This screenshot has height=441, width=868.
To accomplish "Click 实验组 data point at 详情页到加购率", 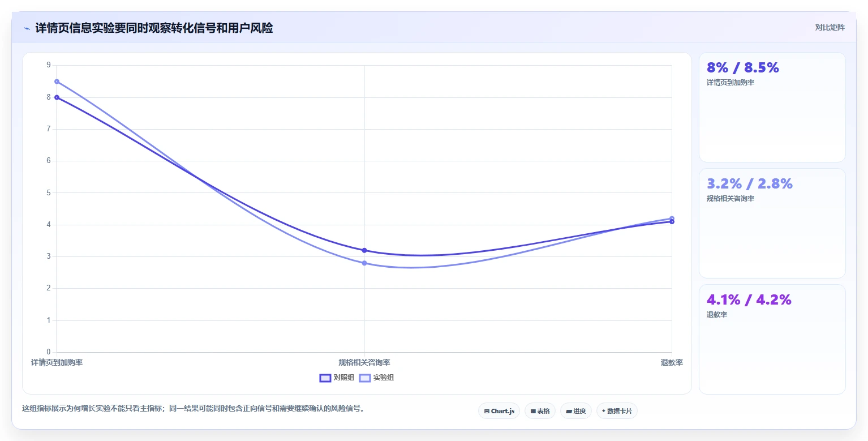I will point(57,82).
